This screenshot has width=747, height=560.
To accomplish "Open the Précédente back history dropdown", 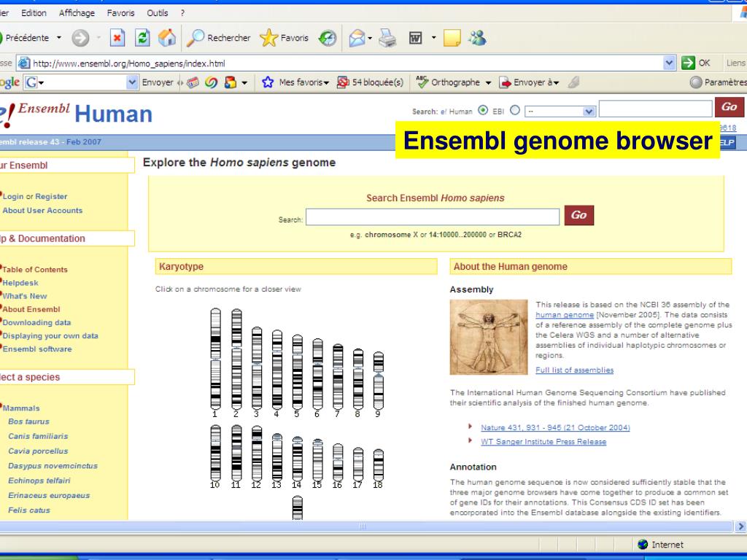I will tap(59, 38).
